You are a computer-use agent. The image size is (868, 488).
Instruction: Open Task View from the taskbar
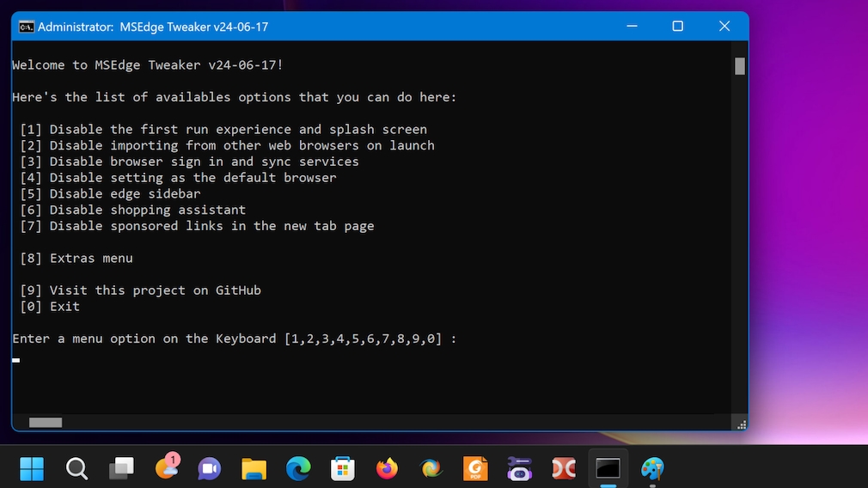pyautogui.click(x=121, y=469)
